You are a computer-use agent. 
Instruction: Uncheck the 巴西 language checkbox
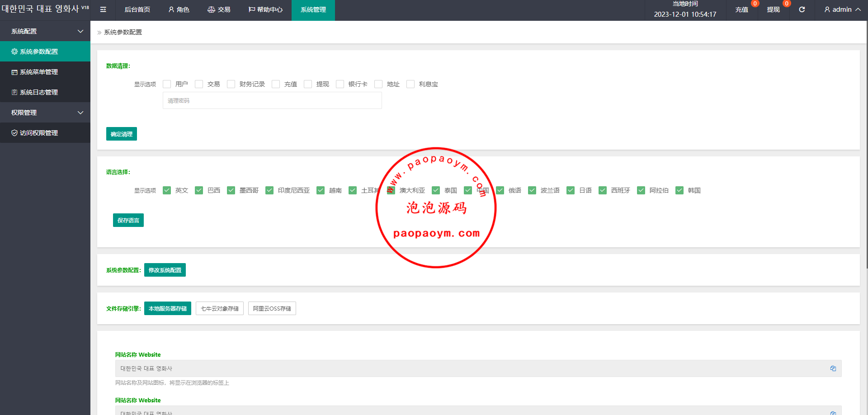(x=199, y=190)
